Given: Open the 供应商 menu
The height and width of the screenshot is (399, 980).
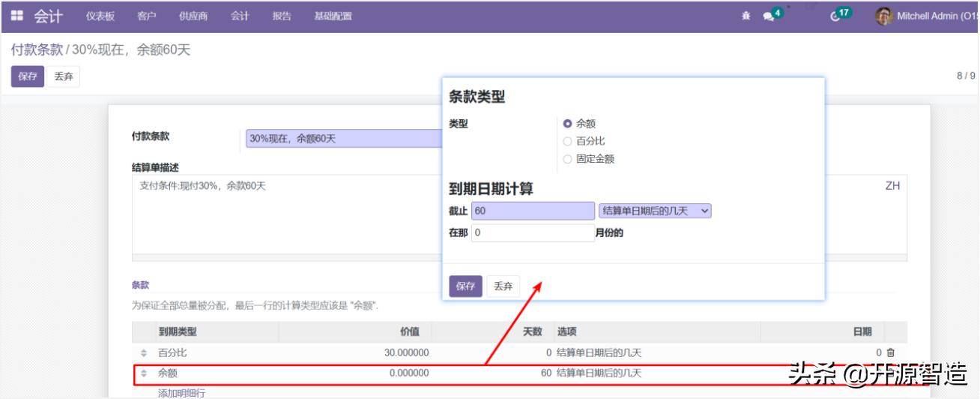Looking at the screenshot, I should point(193,16).
